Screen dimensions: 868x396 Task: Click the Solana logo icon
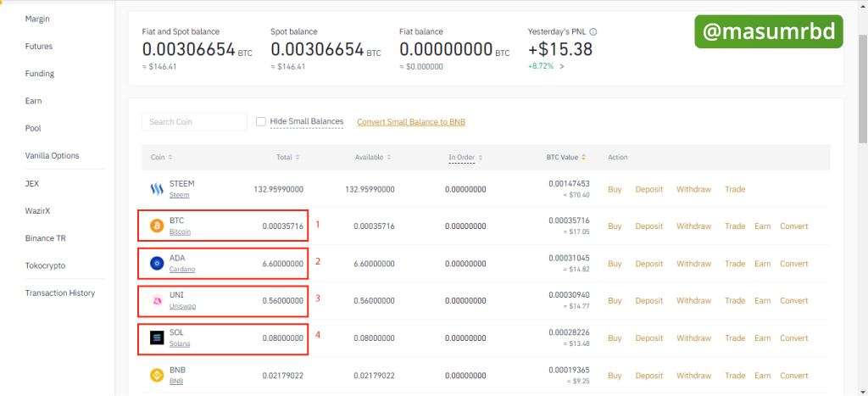pyautogui.click(x=157, y=337)
